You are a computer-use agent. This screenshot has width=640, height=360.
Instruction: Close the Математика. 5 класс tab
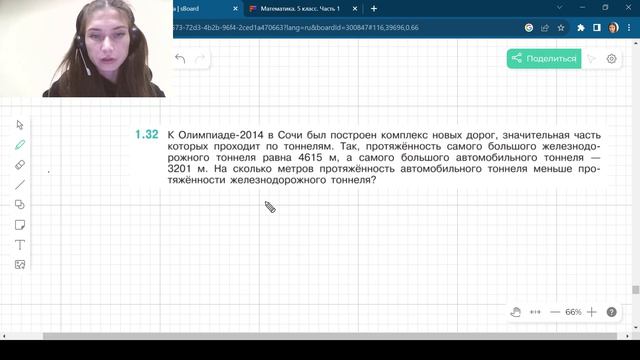click(355, 9)
